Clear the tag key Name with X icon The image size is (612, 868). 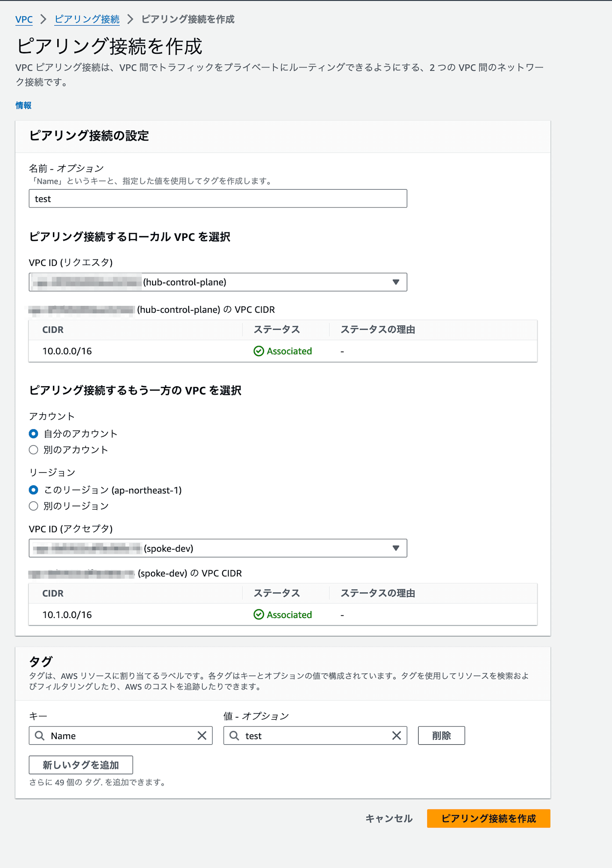(202, 736)
